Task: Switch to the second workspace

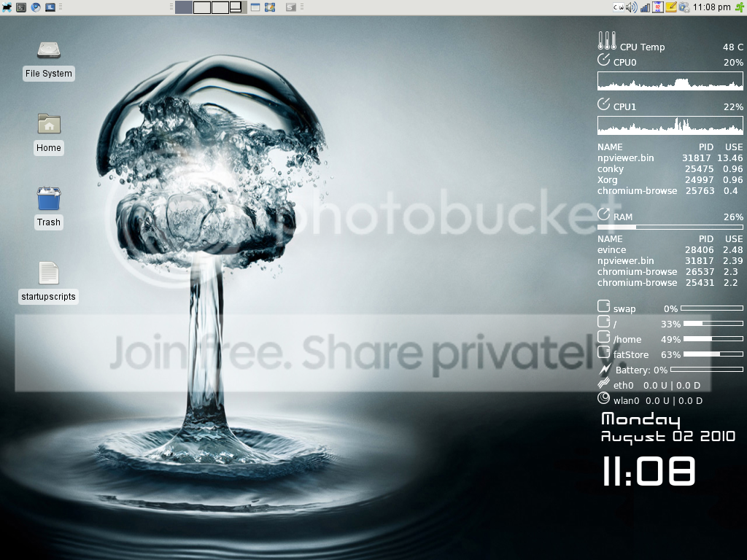Action: (x=202, y=7)
